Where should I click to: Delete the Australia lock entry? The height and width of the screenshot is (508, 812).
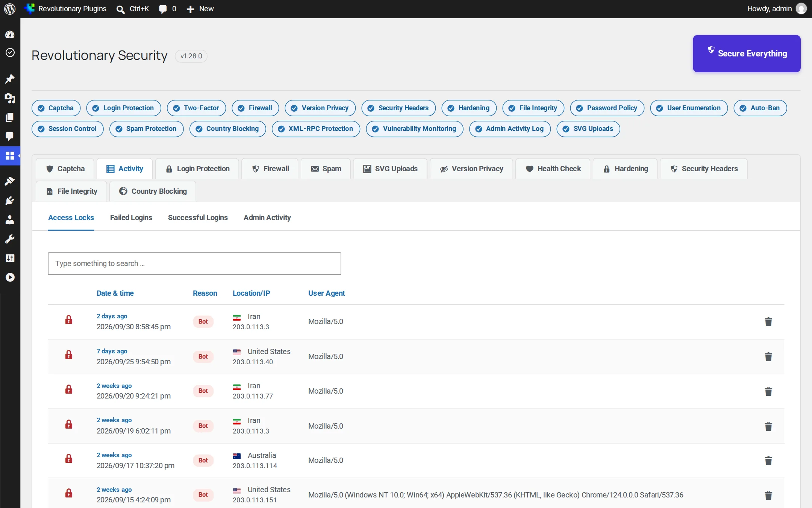click(x=768, y=461)
